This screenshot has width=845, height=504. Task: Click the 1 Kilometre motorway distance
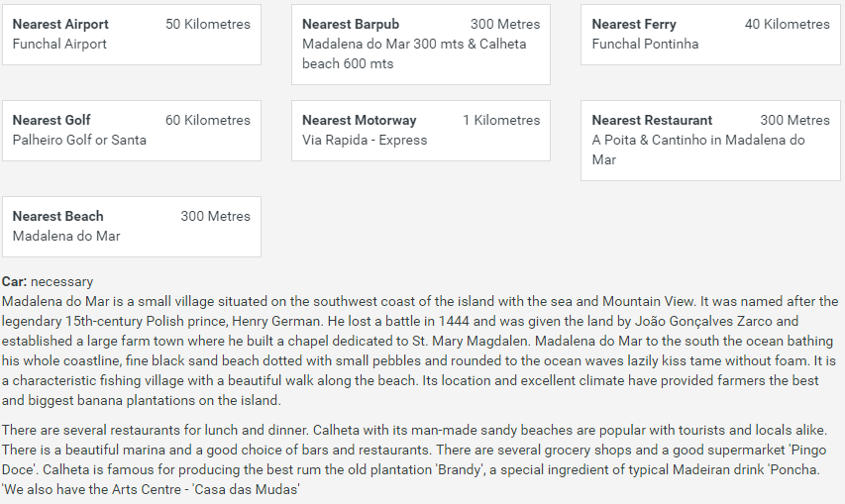501,120
